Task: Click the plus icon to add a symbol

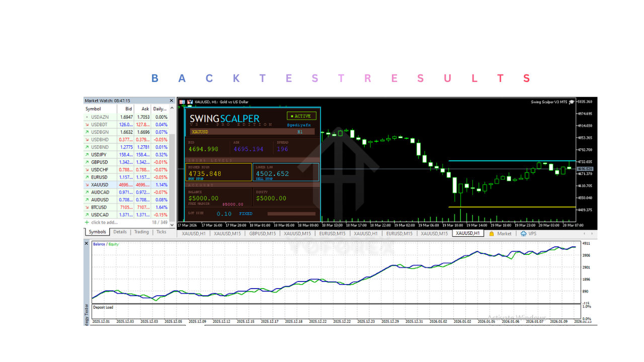Action: click(x=87, y=222)
